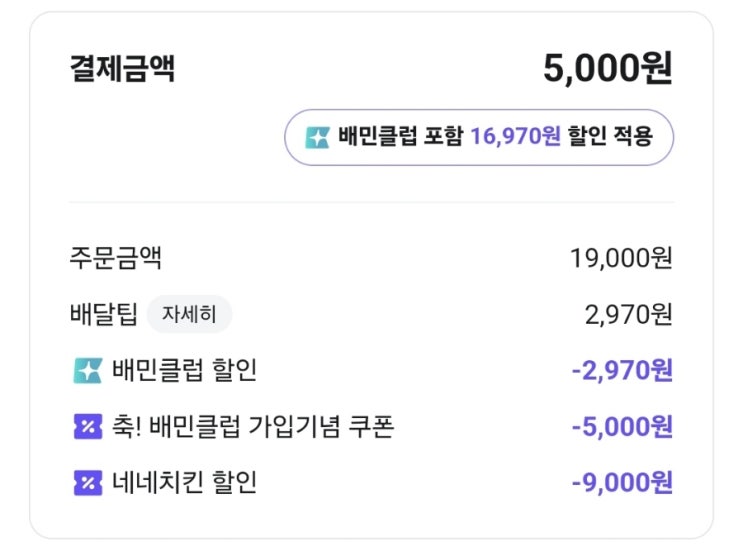Click the percent icon beside 네네치킨 할인
743x551 pixels.
[x=88, y=484]
